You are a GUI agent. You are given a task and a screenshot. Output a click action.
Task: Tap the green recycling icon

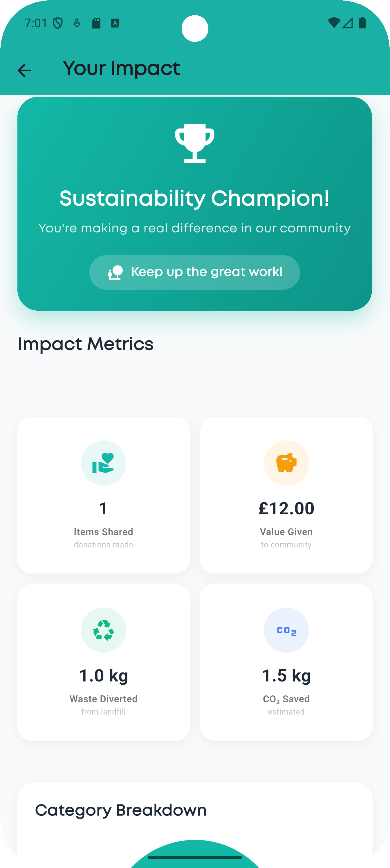click(x=104, y=630)
